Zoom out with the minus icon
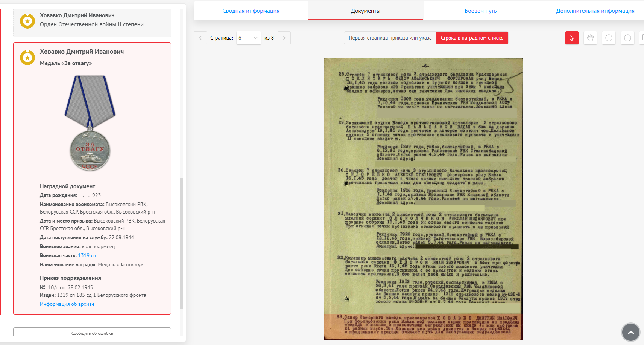The height and width of the screenshot is (345, 644). click(627, 38)
